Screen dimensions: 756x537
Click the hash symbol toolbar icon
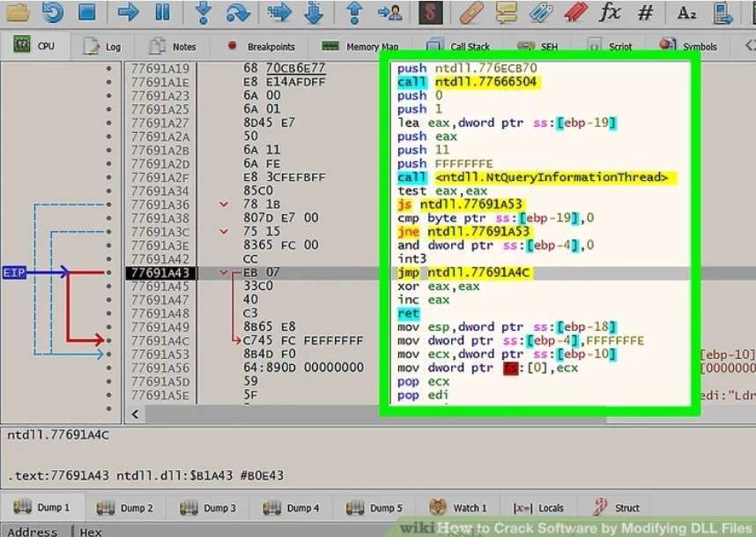[645, 12]
